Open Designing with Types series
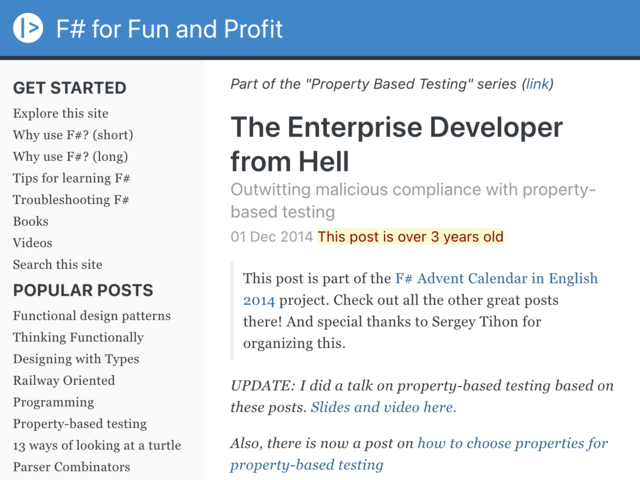The image size is (640, 480). click(x=76, y=359)
